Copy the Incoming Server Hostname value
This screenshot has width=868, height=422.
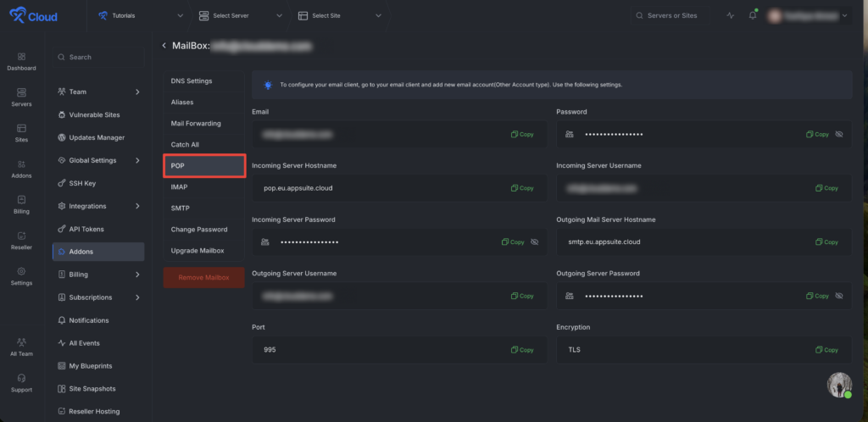522,188
